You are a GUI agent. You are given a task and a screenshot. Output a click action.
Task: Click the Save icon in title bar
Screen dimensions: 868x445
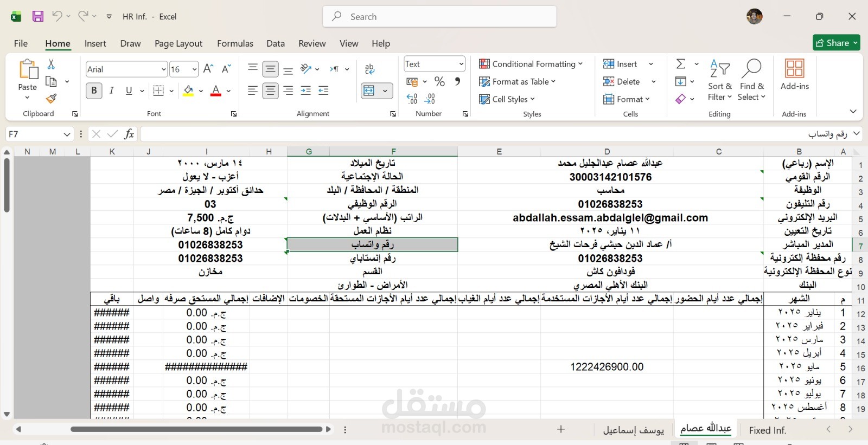[38, 16]
